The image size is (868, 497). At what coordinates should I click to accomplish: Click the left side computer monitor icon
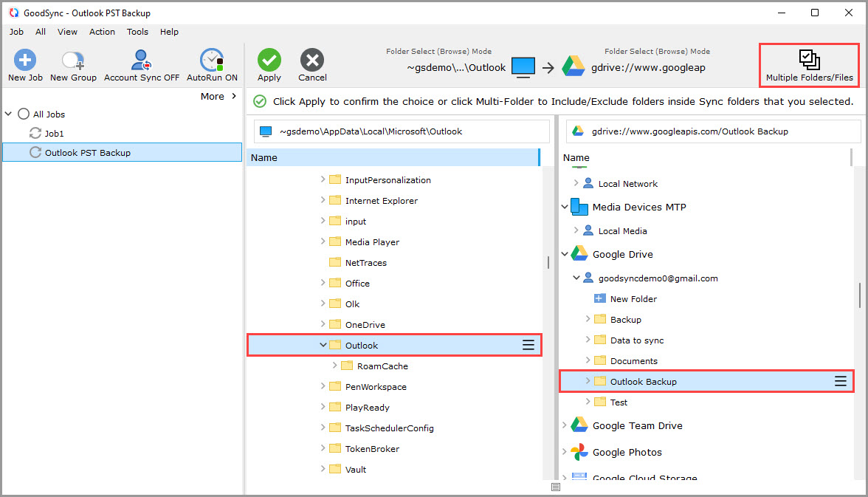[523, 68]
